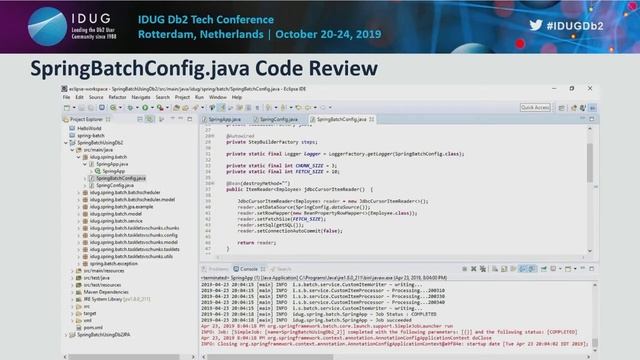Open the Open Console dropdown arrow

click(x=575, y=269)
